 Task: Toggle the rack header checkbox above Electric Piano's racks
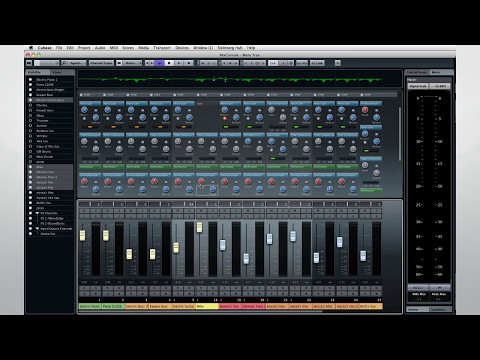pyautogui.click(x=81, y=95)
